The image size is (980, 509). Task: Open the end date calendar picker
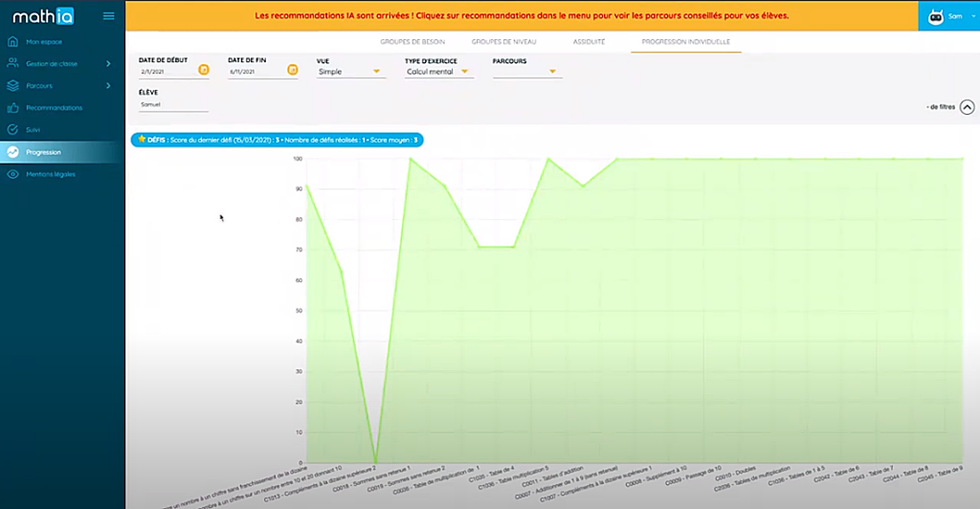(292, 70)
